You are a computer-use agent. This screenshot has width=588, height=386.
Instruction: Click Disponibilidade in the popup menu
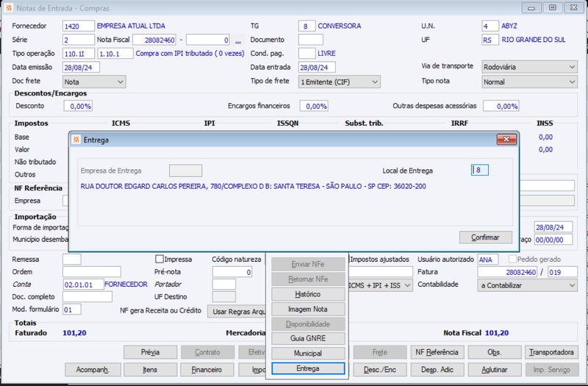click(x=308, y=324)
